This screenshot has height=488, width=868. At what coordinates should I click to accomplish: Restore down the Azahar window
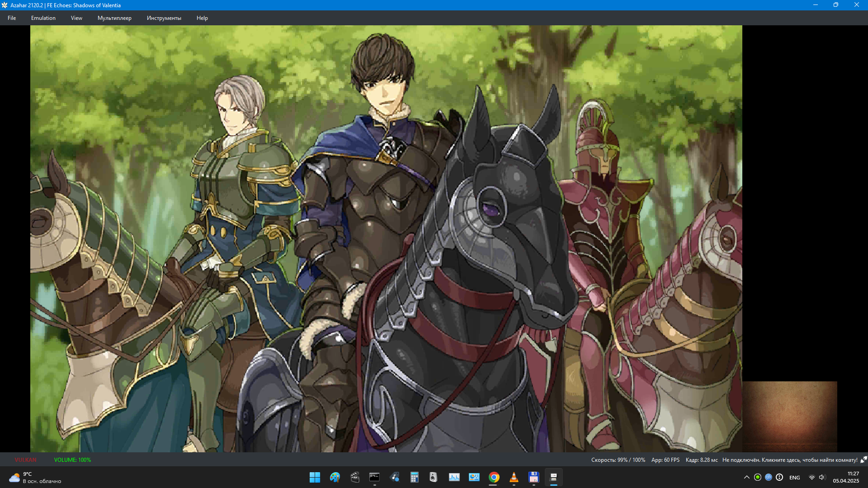[x=836, y=5]
